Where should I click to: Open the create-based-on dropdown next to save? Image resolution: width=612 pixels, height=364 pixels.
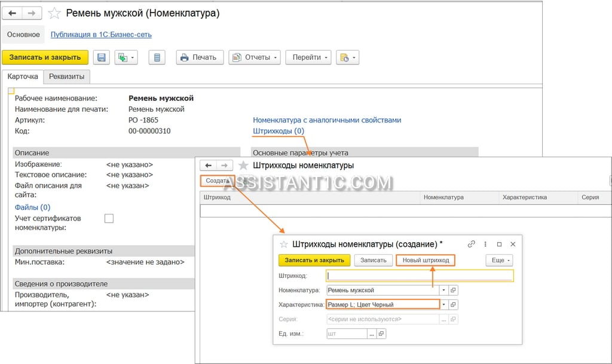tap(126, 57)
